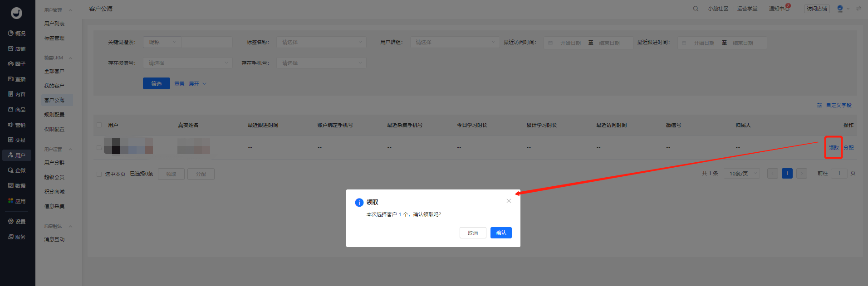Image resolution: width=868 pixels, height=286 pixels.
Task: Click the swap arrows icon at top right
Action: pyautogui.click(x=858, y=9)
